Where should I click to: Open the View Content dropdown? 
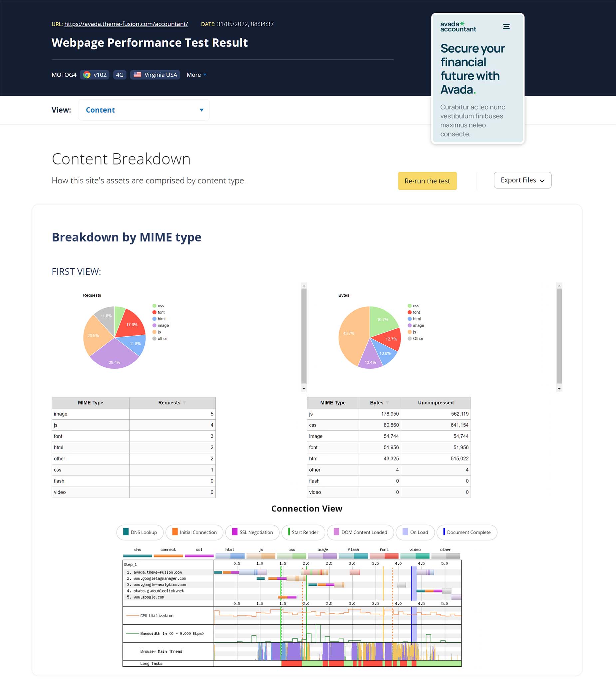point(144,110)
